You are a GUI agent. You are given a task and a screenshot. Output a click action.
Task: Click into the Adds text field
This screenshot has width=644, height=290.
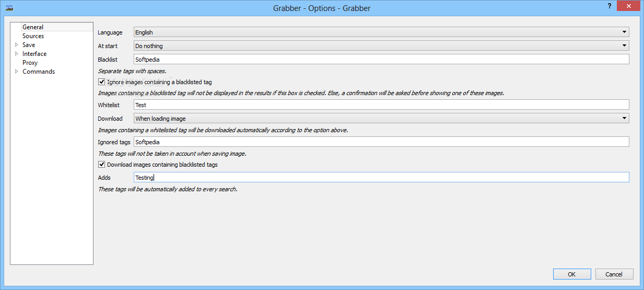coord(381,178)
